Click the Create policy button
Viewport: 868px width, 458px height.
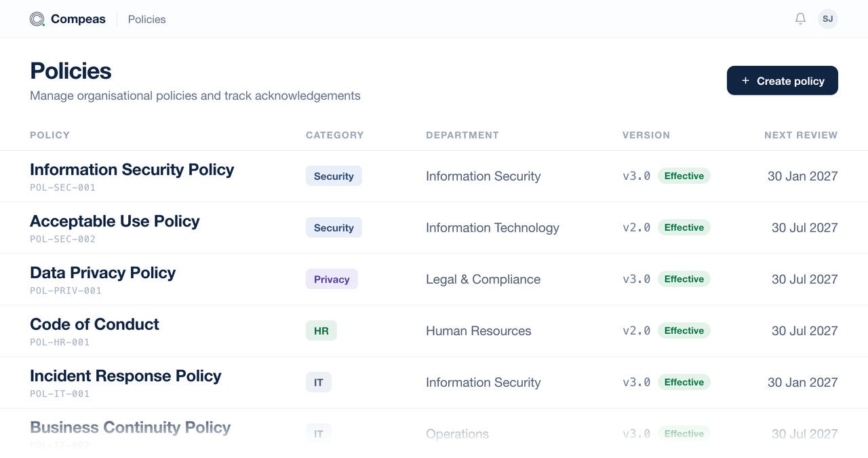783,81
